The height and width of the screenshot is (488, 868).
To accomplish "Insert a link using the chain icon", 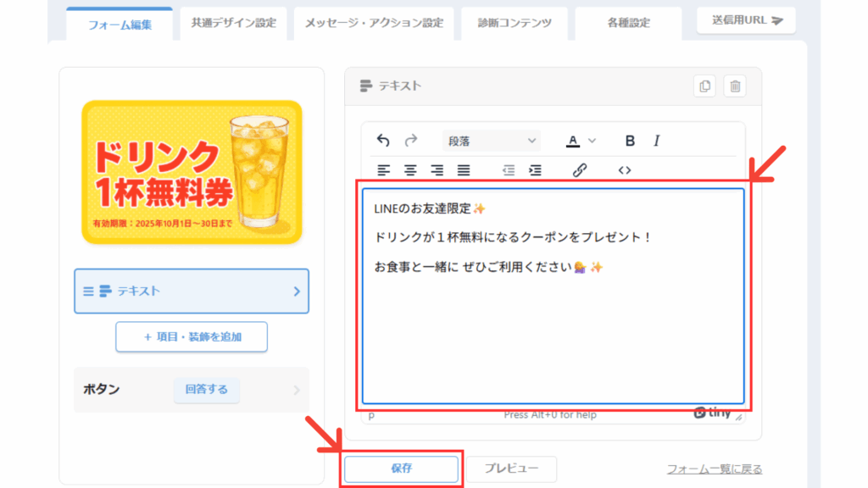I will pyautogui.click(x=580, y=170).
